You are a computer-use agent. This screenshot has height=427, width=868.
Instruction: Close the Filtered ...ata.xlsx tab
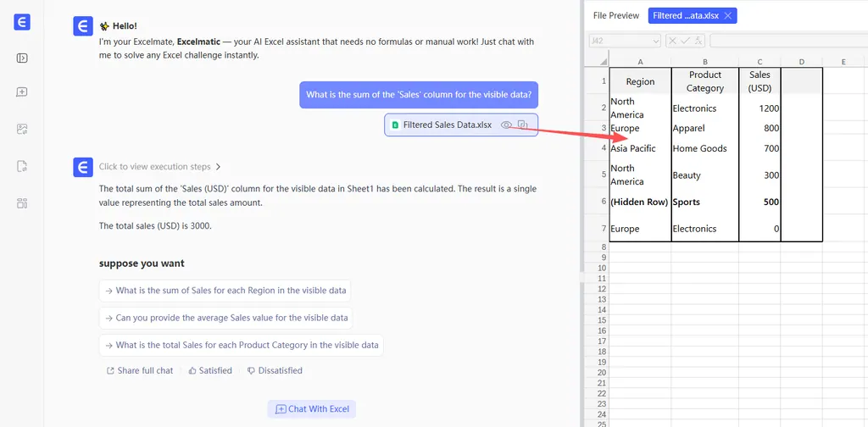[x=727, y=15]
